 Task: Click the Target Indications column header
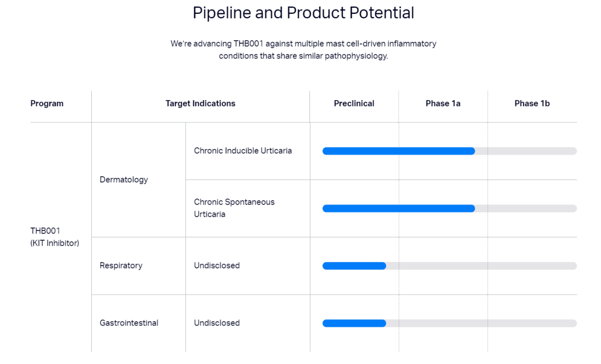pyautogui.click(x=200, y=103)
